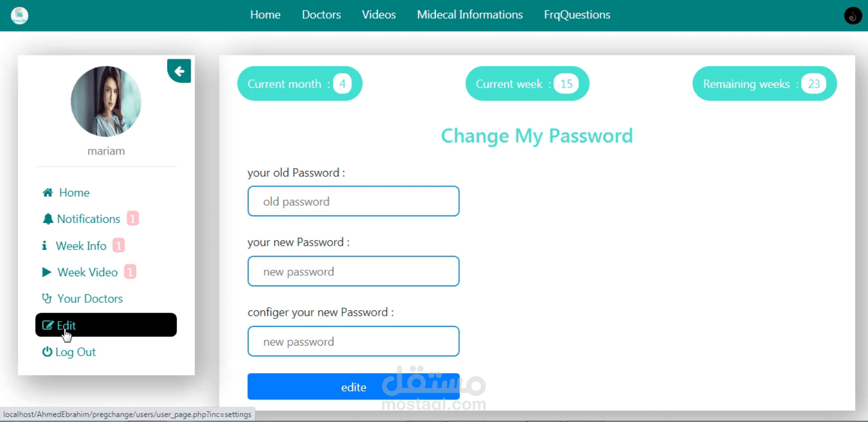Click the pencil icon on the Edit item

[48, 325]
